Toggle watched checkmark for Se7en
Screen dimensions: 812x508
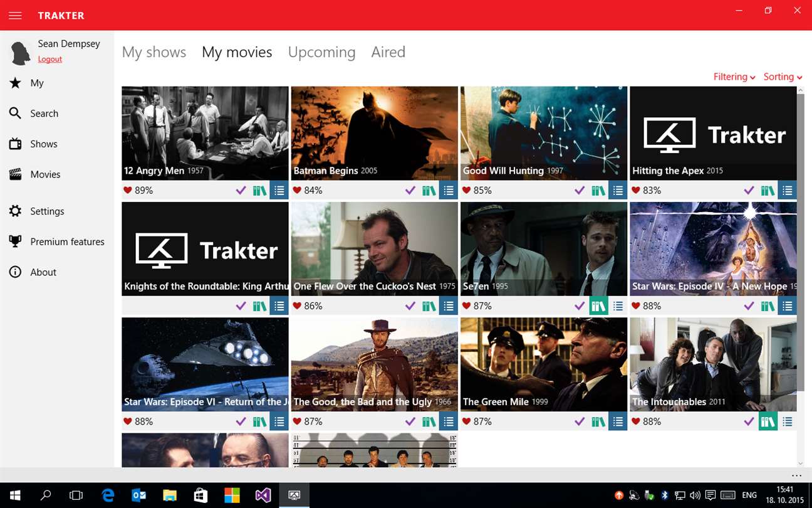pyautogui.click(x=580, y=306)
